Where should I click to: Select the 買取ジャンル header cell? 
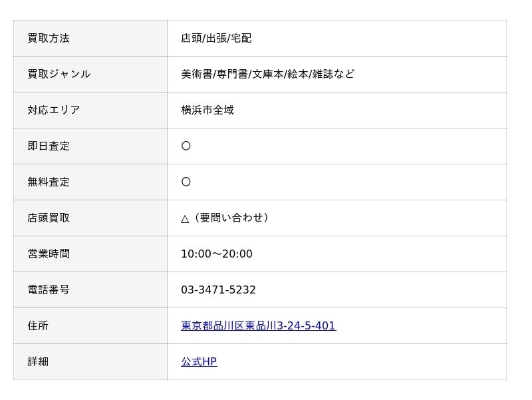coord(90,75)
